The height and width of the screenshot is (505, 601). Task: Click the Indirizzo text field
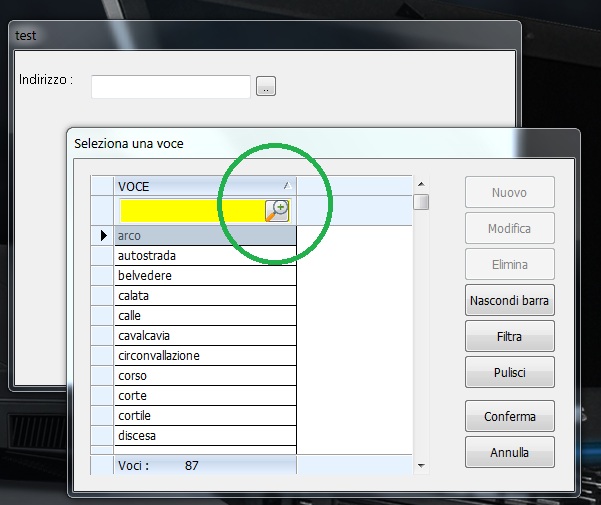[171, 87]
